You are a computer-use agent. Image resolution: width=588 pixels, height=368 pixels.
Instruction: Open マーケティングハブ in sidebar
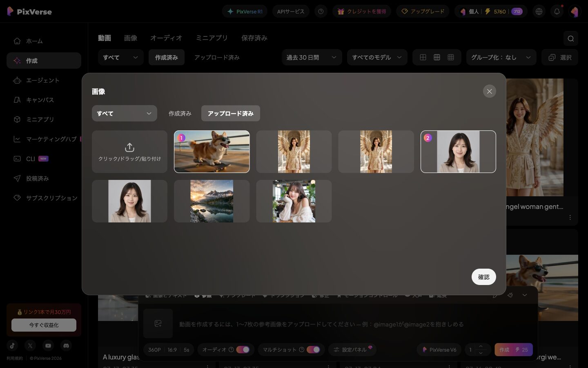tap(44, 139)
